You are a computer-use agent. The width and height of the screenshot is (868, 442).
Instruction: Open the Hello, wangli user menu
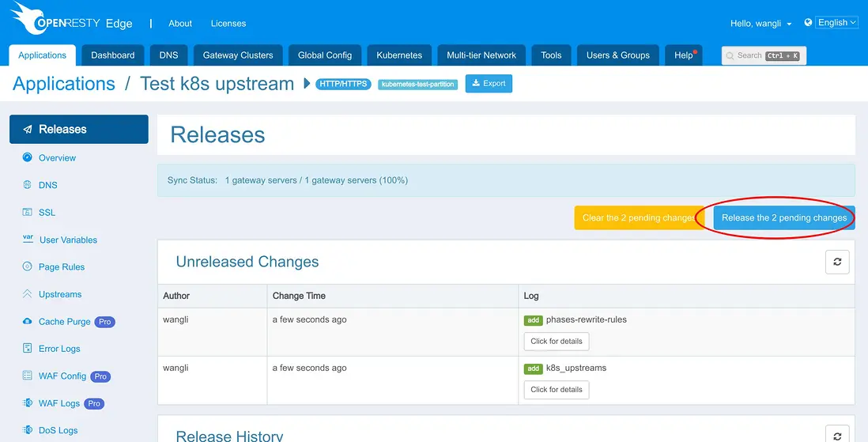pos(760,23)
